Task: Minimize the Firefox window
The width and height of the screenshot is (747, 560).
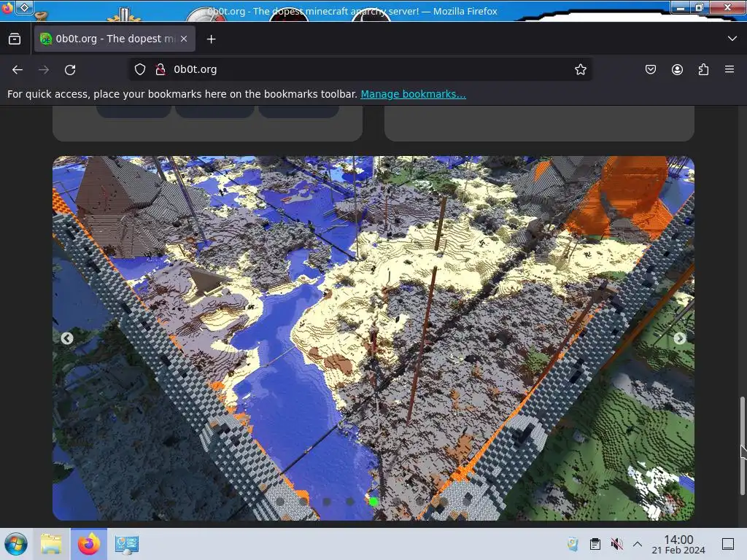Action: pos(681,7)
